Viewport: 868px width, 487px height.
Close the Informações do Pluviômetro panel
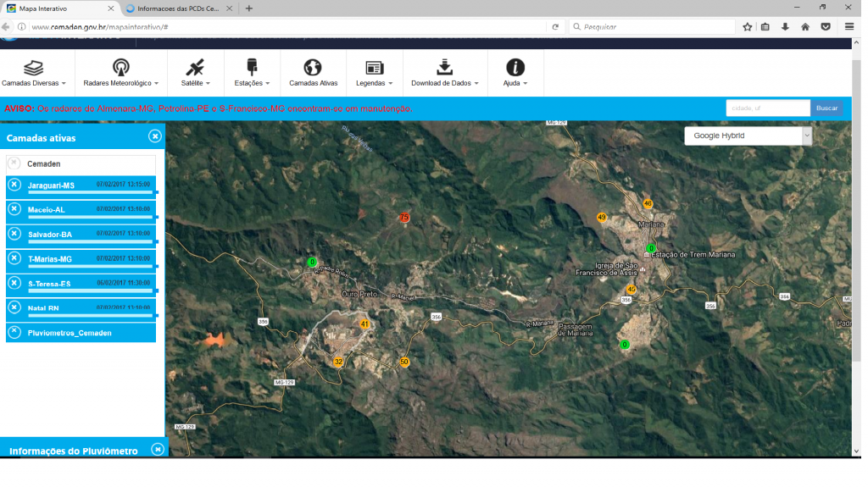click(158, 450)
